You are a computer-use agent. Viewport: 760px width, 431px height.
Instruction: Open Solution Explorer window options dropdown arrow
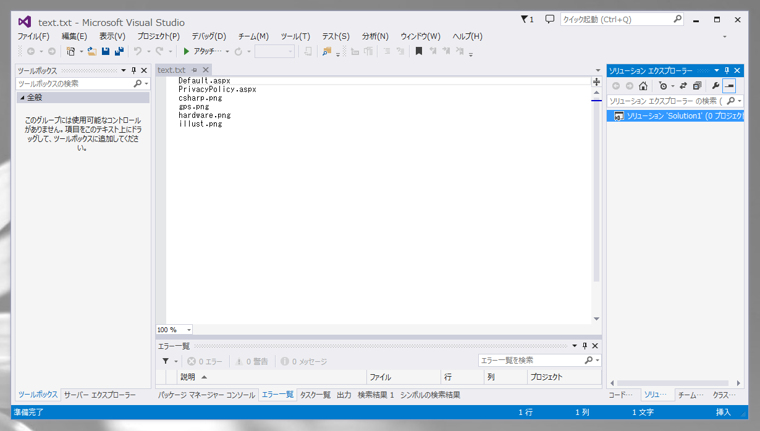pos(716,70)
